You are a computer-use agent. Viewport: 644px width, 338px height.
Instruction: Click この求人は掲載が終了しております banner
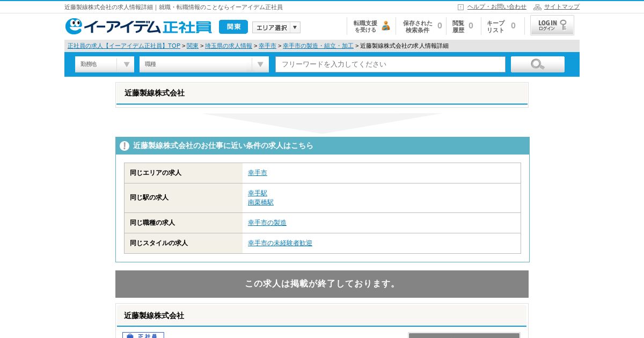(322, 284)
